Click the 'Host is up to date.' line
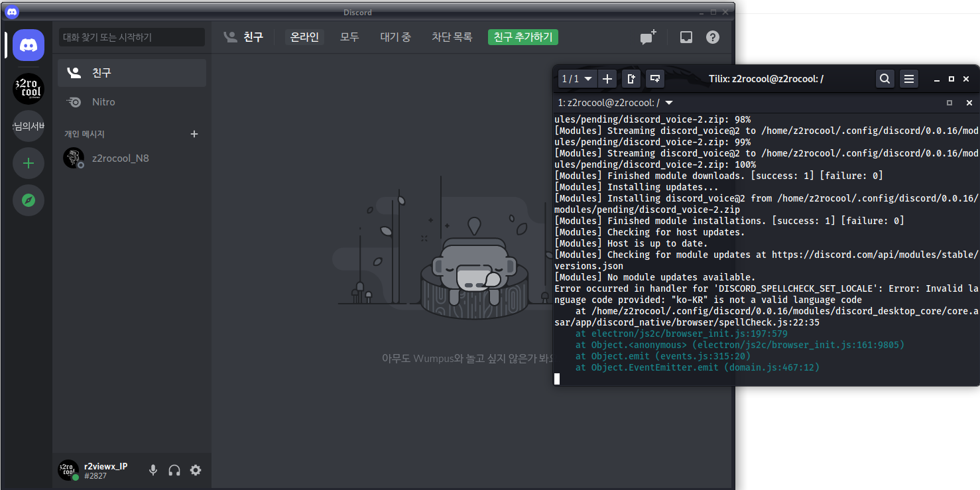The image size is (980, 490). pos(631,243)
